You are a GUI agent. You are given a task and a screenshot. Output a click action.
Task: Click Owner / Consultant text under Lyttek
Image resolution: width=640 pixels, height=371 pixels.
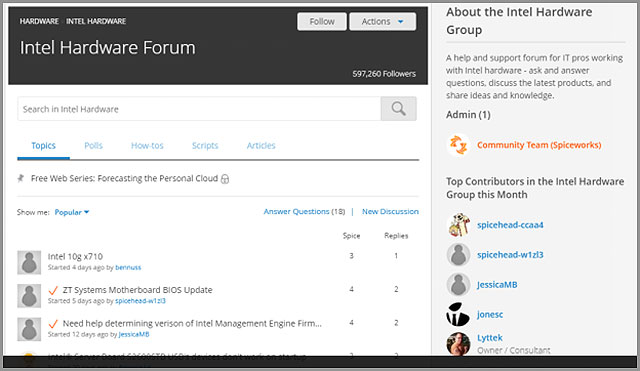click(x=513, y=350)
